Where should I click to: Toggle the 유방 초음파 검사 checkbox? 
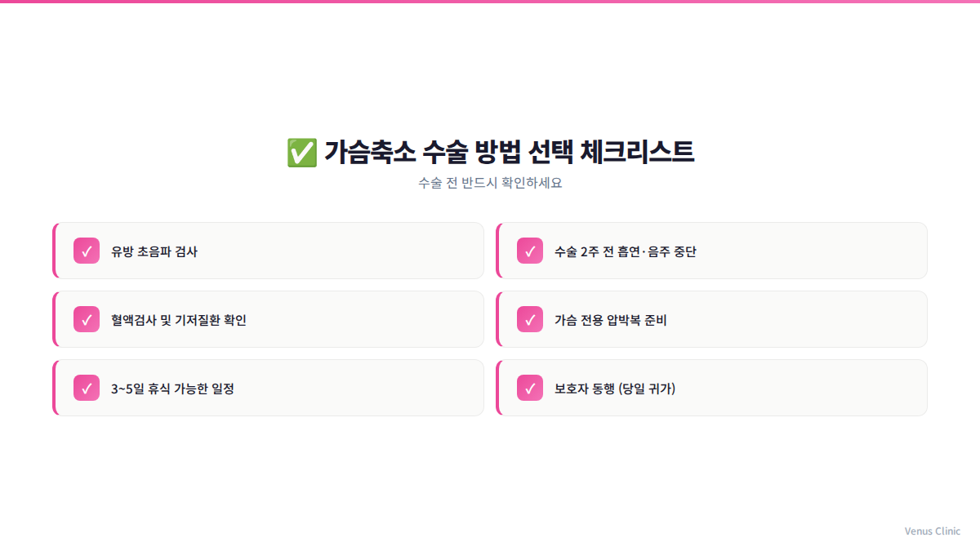tap(87, 251)
